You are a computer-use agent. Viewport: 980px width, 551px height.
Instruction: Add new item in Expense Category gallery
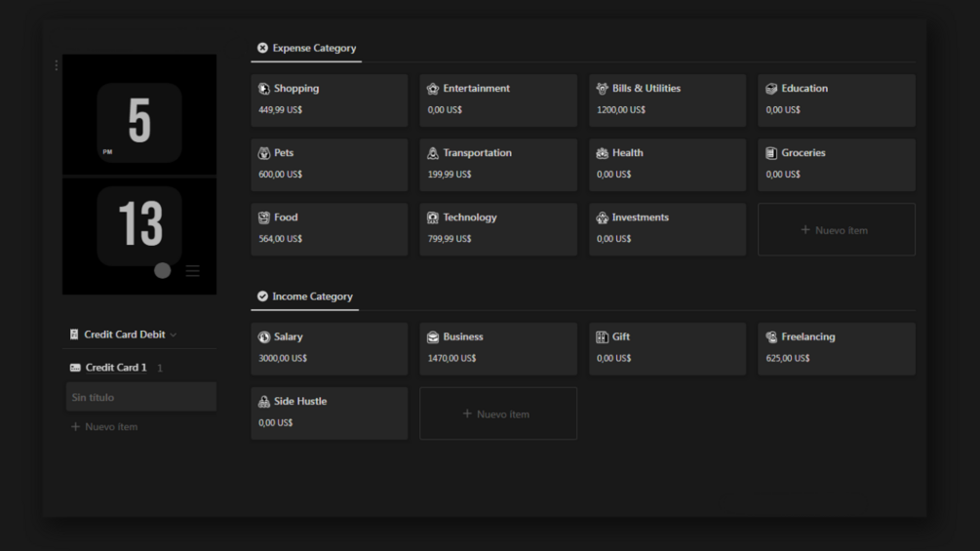point(836,230)
